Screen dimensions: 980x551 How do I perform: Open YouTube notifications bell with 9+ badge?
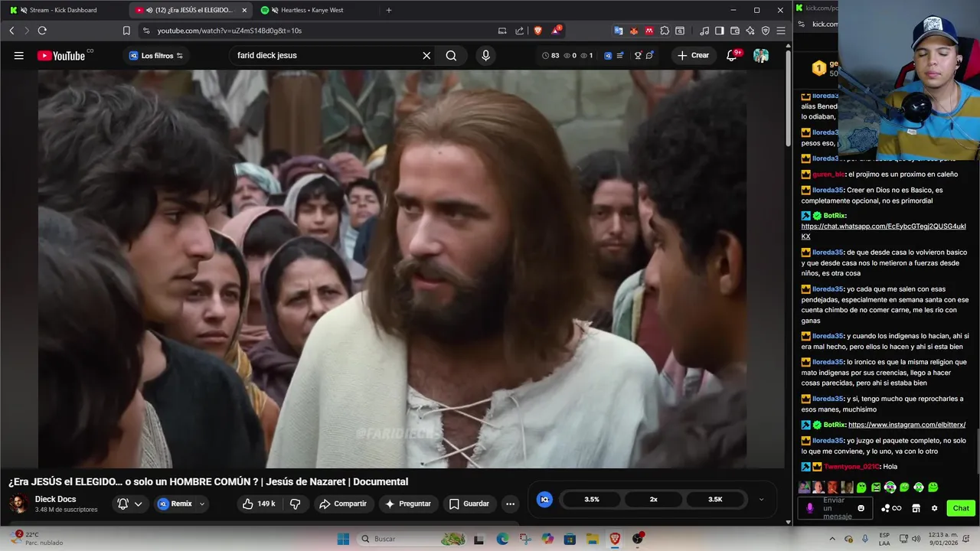pyautogui.click(x=732, y=55)
